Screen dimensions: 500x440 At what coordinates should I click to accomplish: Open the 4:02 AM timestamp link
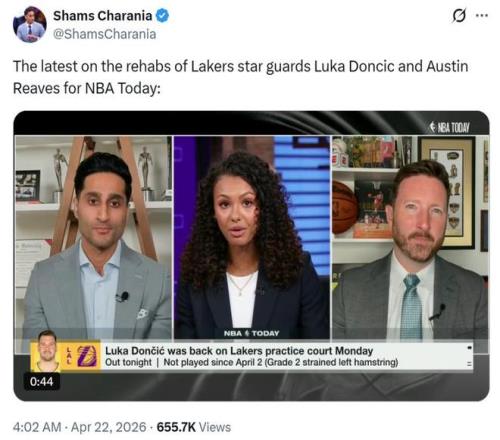37,427
